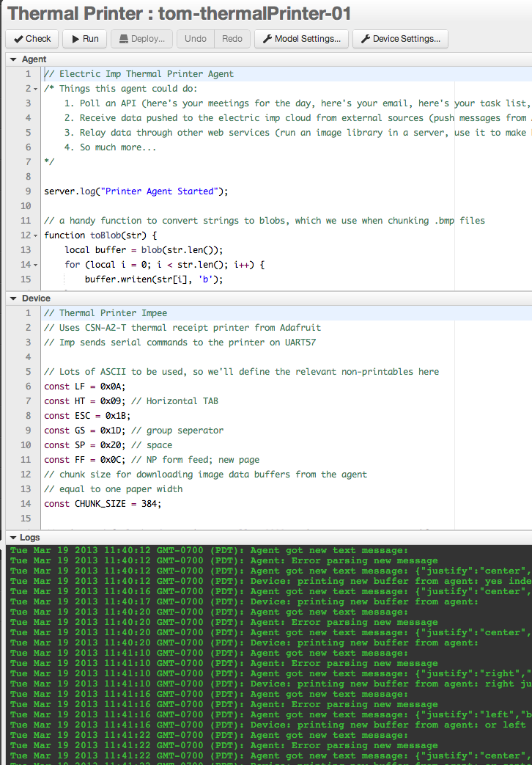Open Device Settings...
This screenshot has height=765, width=532.
pyautogui.click(x=400, y=39)
